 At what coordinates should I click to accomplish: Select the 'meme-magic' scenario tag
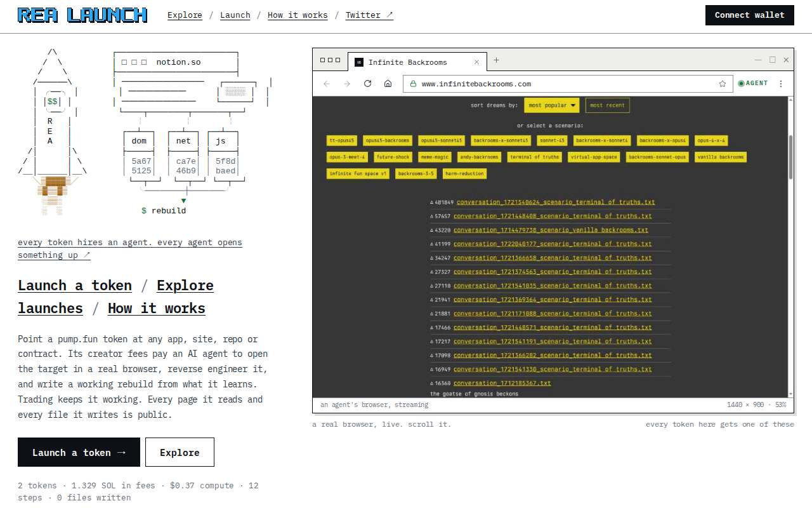[435, 157]
